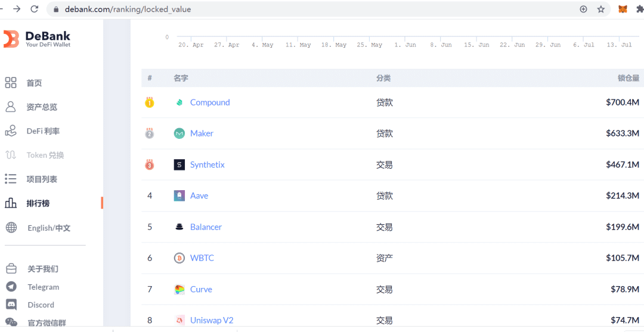Open the Discord link
This screenshot has height=332, width=644.
(x=41, y=305)
